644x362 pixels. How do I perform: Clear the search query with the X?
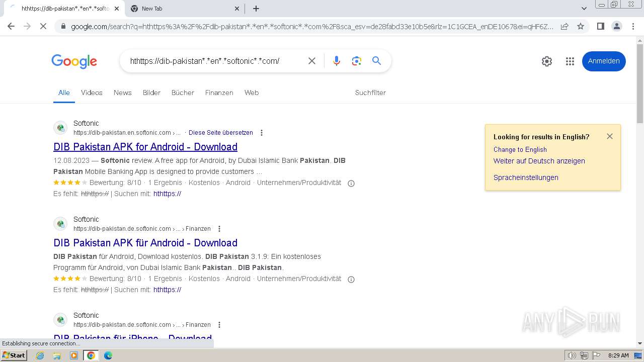pos(312,61)
